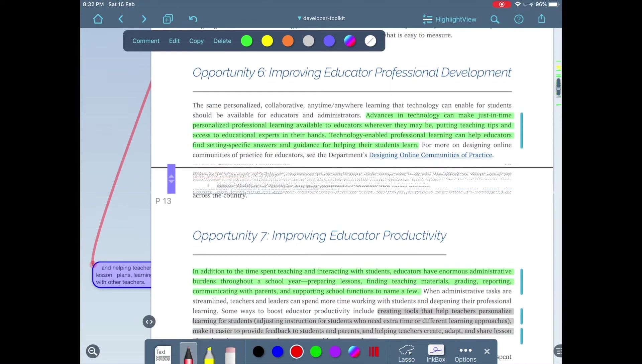
Task: Select the eraser tool
Action: (230, 355)
